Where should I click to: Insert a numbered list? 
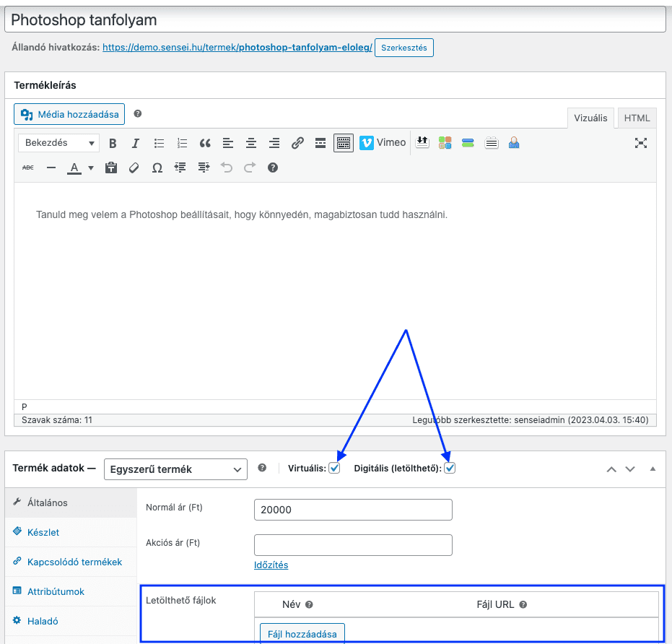(x=182, y=143)
